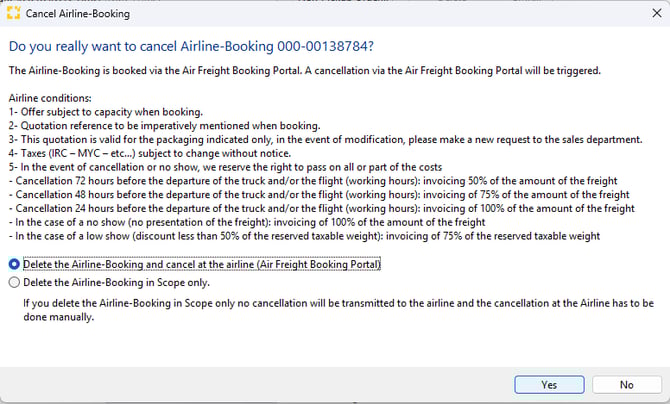Click the 72 hours cancellation line

[313, 181]
